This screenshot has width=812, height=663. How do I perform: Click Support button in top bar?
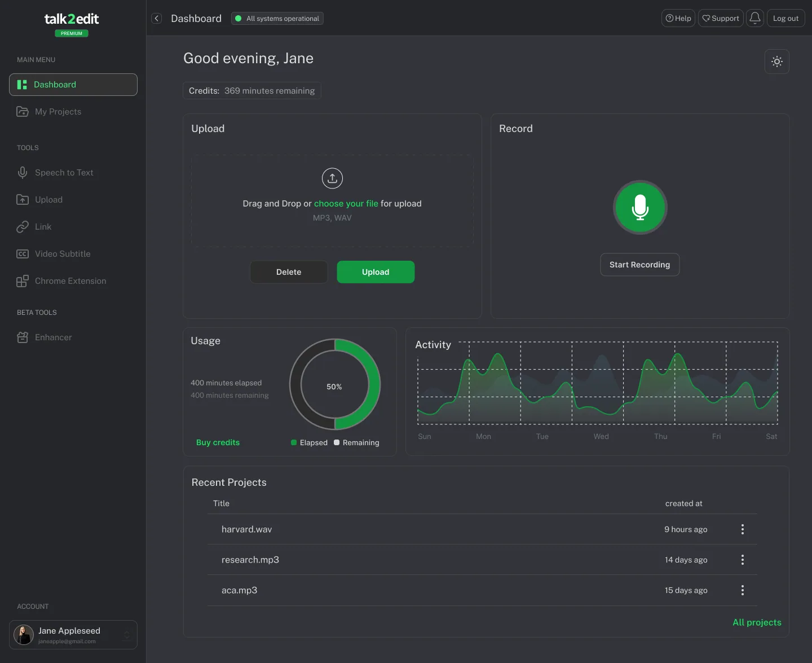(x=721, y=18)
